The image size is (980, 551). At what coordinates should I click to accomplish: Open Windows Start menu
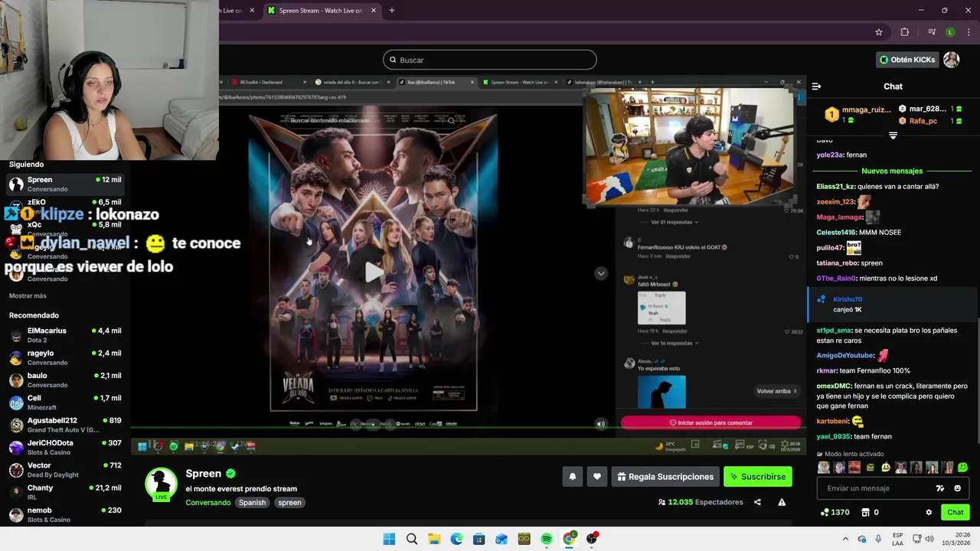click(389, 539)
